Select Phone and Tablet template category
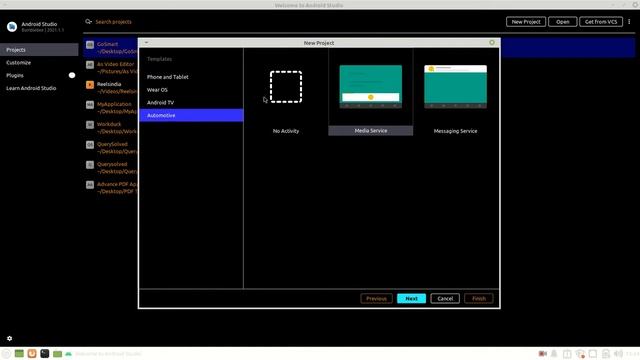 191,77
